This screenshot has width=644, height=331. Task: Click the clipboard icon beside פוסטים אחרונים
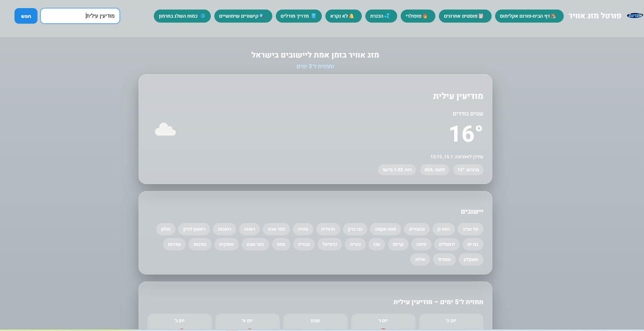coord(481,16)
